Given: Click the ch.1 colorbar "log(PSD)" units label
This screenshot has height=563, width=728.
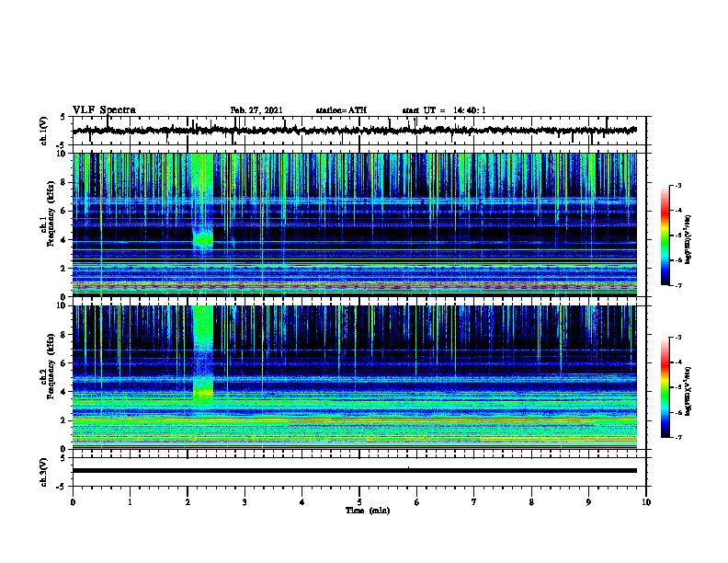Looking at the screenshot, I should pyautogui.click(x=688, y=240).
